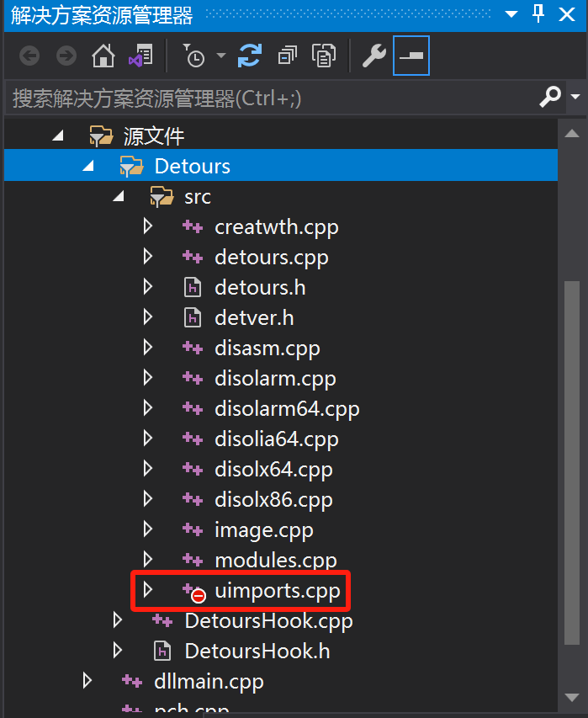Viewport: 588px width, 718px height.
Task: Expand creatwth.cpp node
Action: tap(148, 226)
